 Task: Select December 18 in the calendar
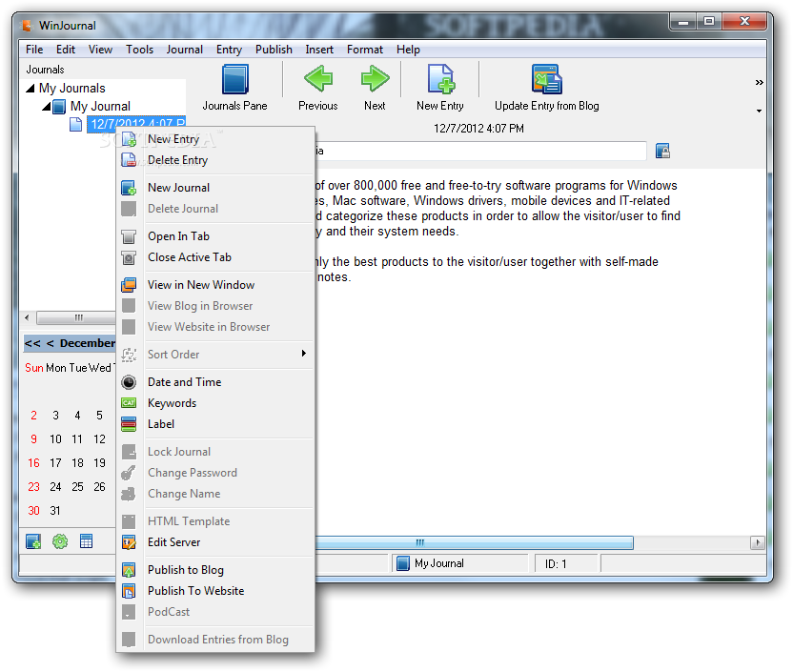click(x=77, y=463)
